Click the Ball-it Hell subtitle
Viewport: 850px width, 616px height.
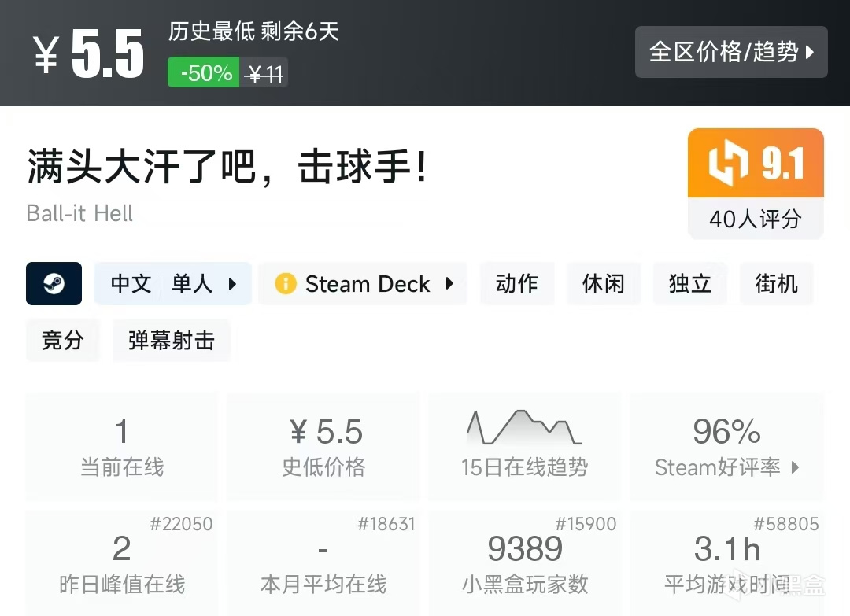[x=79, y=213]
